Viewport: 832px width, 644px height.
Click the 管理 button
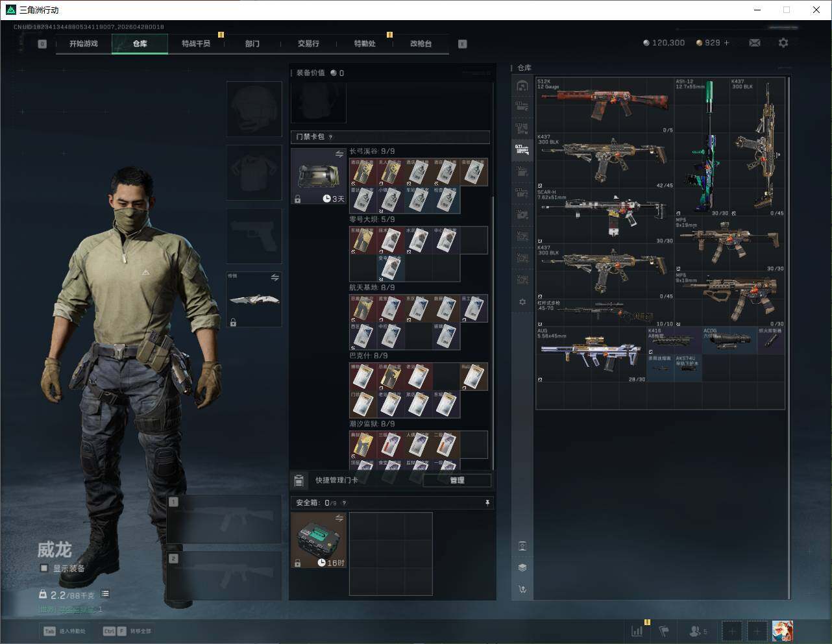(457, 480)
